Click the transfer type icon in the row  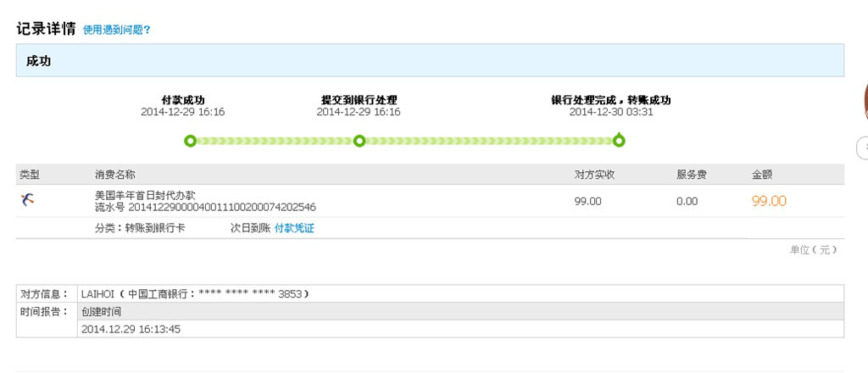(29, 200)
